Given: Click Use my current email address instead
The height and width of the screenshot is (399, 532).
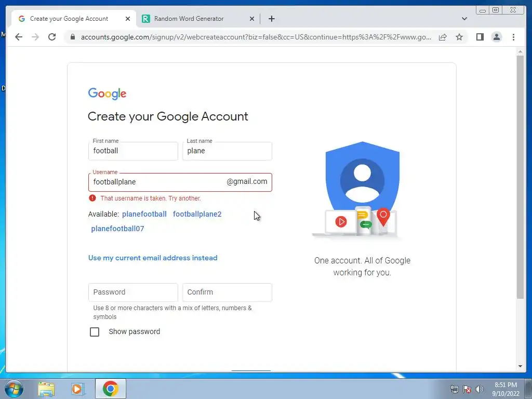Looking at the screenshot, I should point(153,258).
